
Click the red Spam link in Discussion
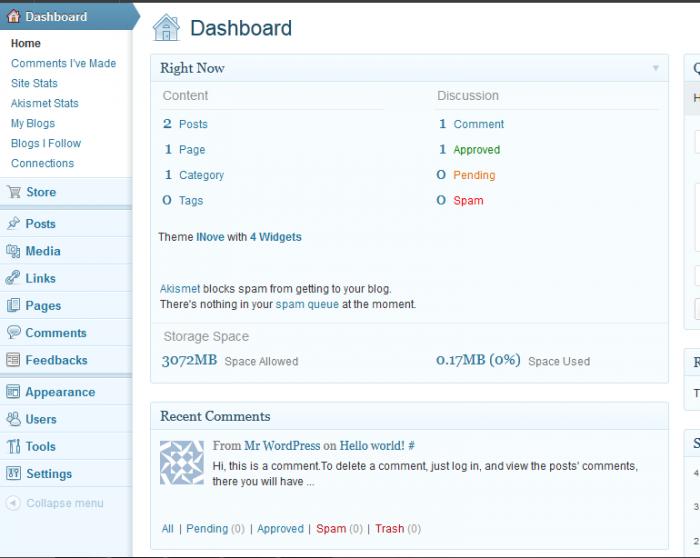(x=468, y=200)
